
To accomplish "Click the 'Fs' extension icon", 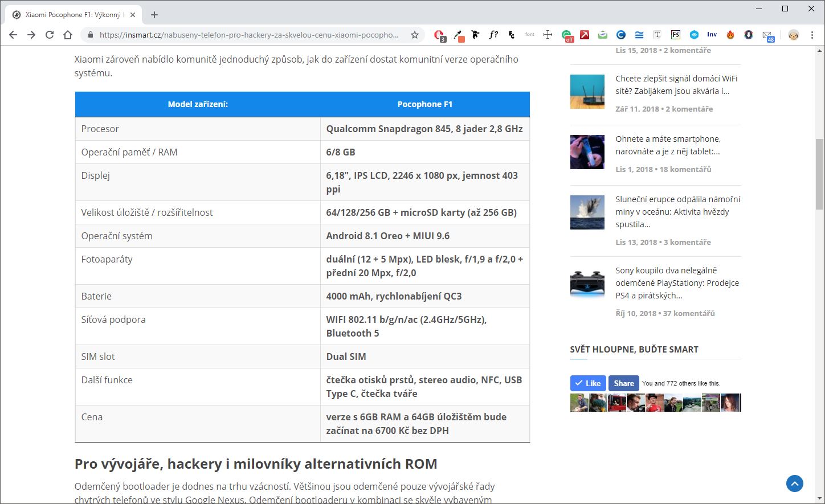I will [x=675, y=35].
